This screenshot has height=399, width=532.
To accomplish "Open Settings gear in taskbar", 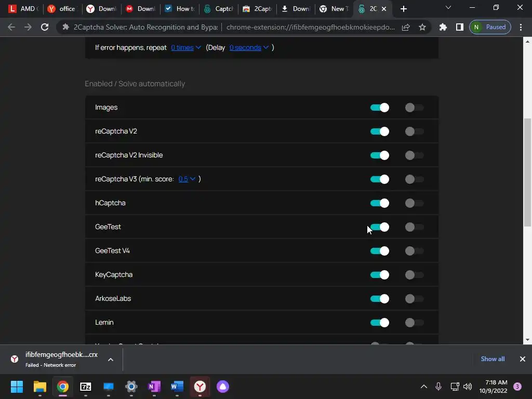I will 131,387.
